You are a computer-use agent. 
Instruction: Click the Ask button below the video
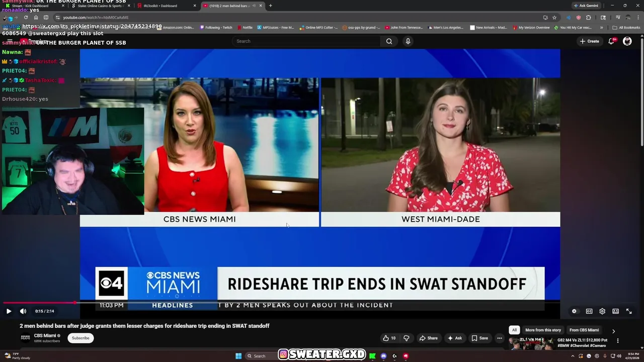pyautogui.click(x=455, y=338)
